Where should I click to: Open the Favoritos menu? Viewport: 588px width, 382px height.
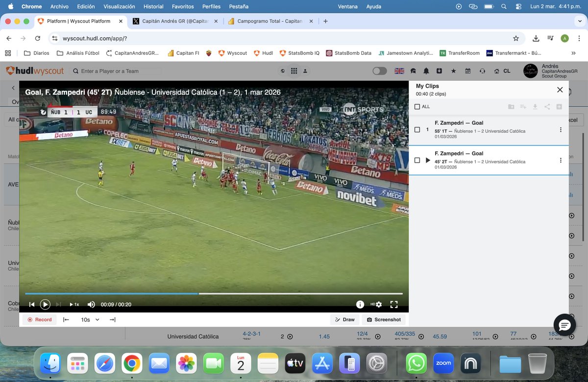click(x=182, y=6)
